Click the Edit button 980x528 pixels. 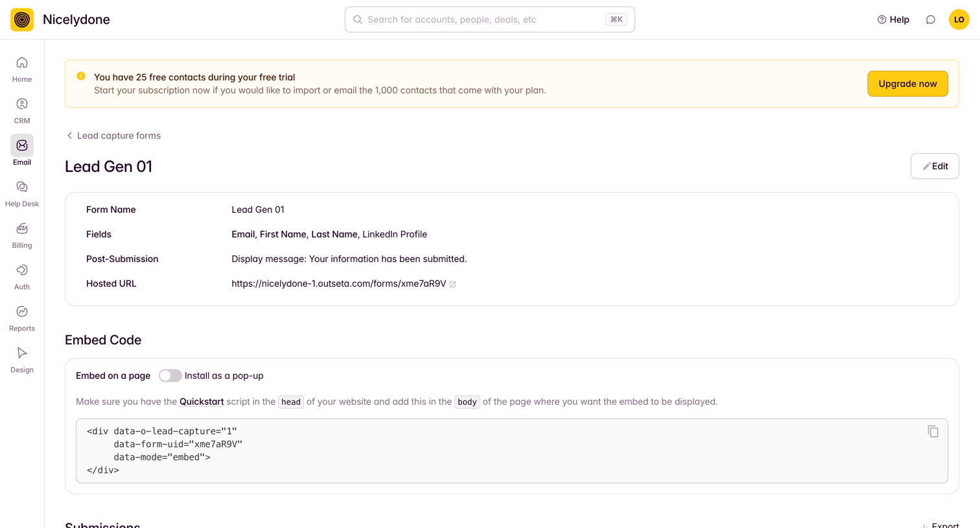click(x=935, y=166)
